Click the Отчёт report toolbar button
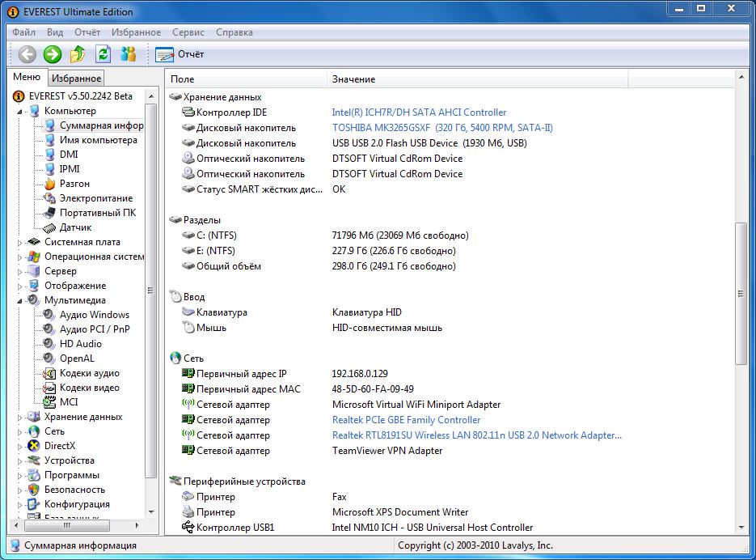The height and width of the screenshot is (560, 756). (x=179, y=54)
